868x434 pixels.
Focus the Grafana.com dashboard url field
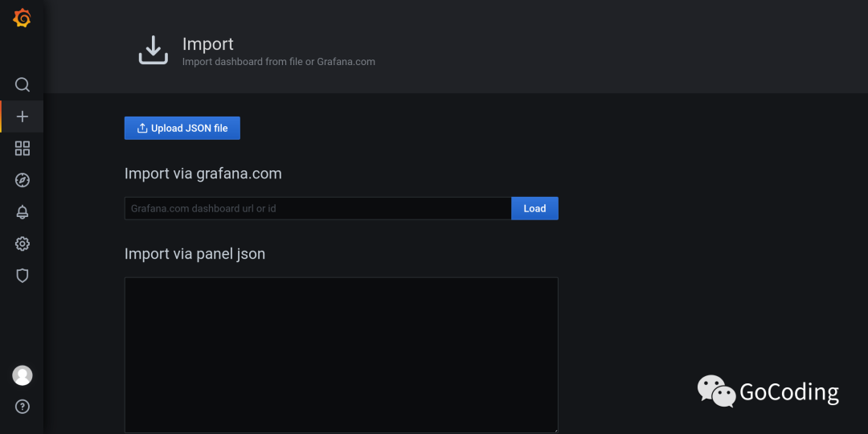coord(317,208)
